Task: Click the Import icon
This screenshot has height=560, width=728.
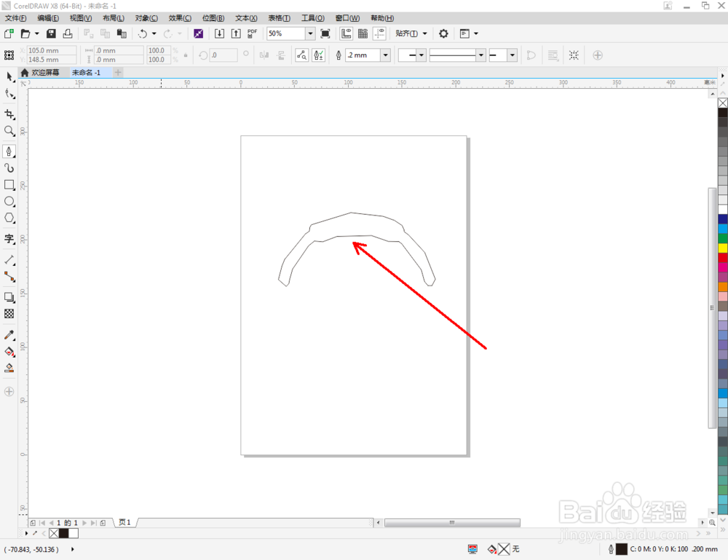Action: (219, 33)
